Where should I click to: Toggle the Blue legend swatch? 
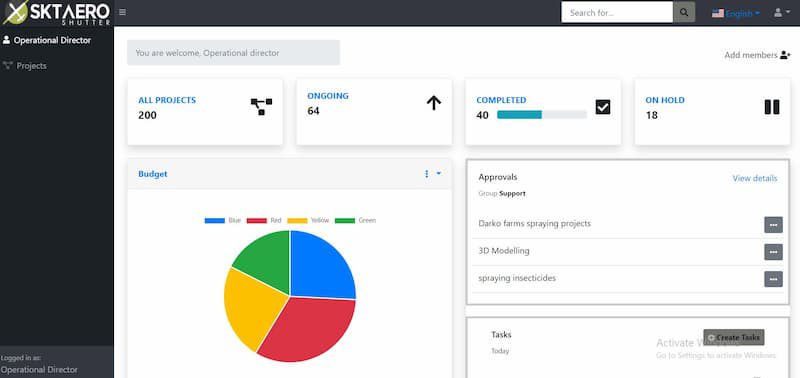point(214,220)
